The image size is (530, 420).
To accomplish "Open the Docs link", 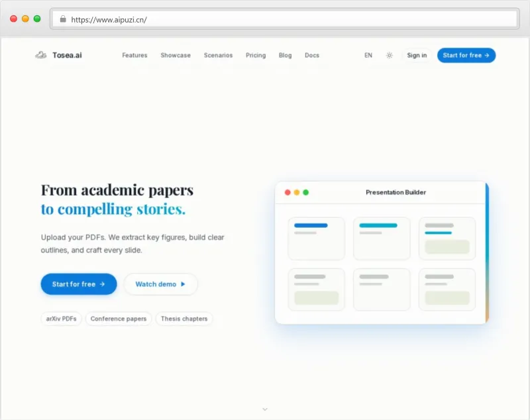I will point(312,56).
